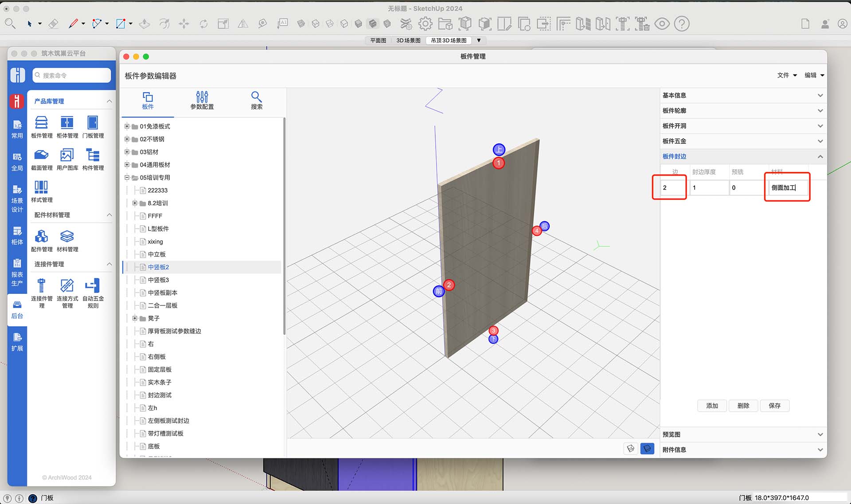Select the SketchUp eraser tool
The image size is (851, 504).
pos(53,23)
